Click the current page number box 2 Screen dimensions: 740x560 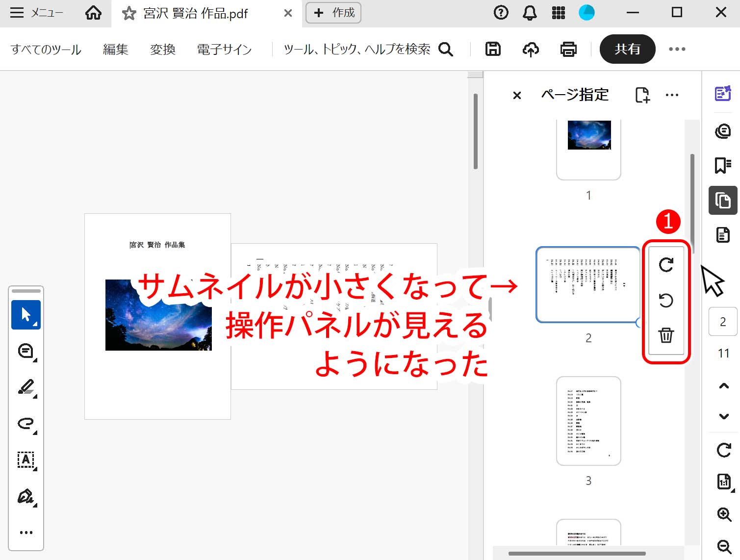(x=723, y=322)
